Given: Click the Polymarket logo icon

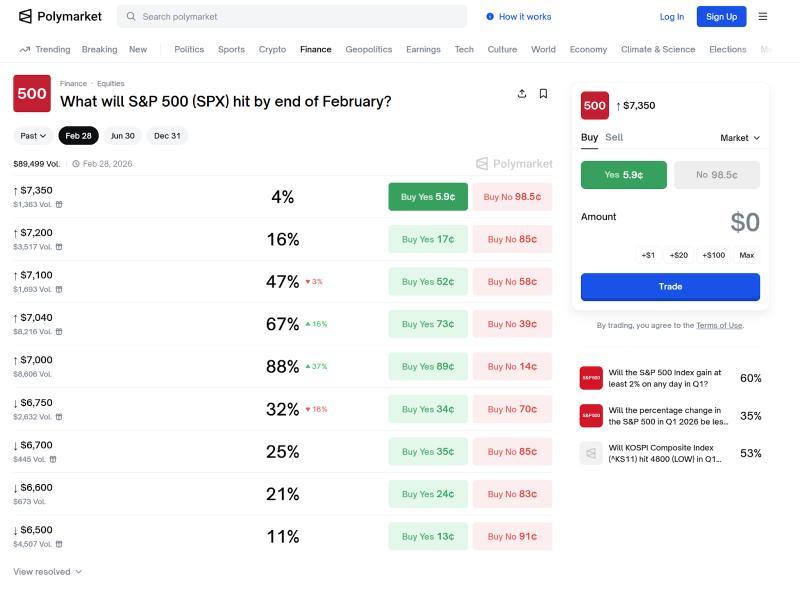Looking at the screenshot, I should tap(25, 16).
